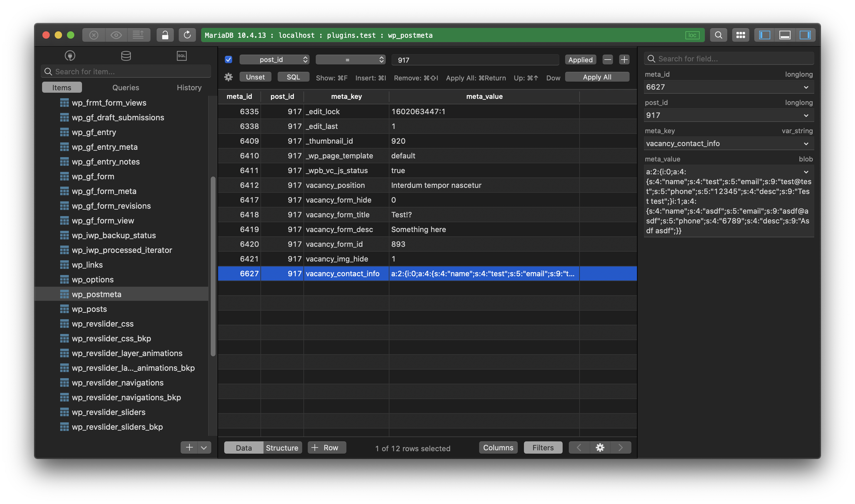Toggle the Filters button
This screenshot has width=855, height=504.
(x=543, y=448)
